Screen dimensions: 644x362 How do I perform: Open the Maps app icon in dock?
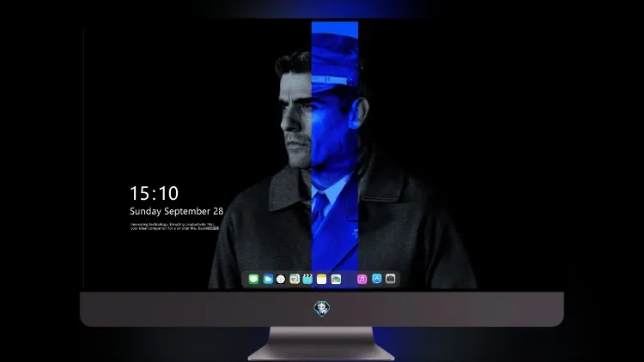click(295, 279)
